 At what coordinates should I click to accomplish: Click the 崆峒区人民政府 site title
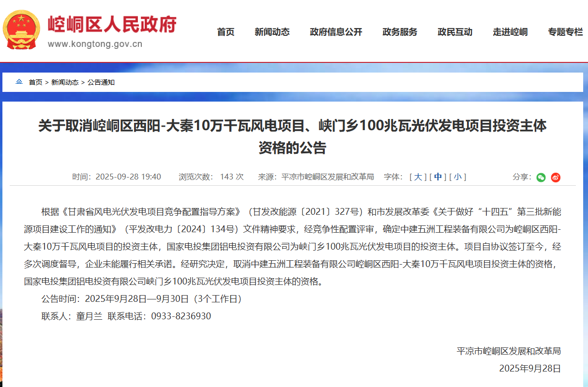pyautogui.click(x=112, y=24)
